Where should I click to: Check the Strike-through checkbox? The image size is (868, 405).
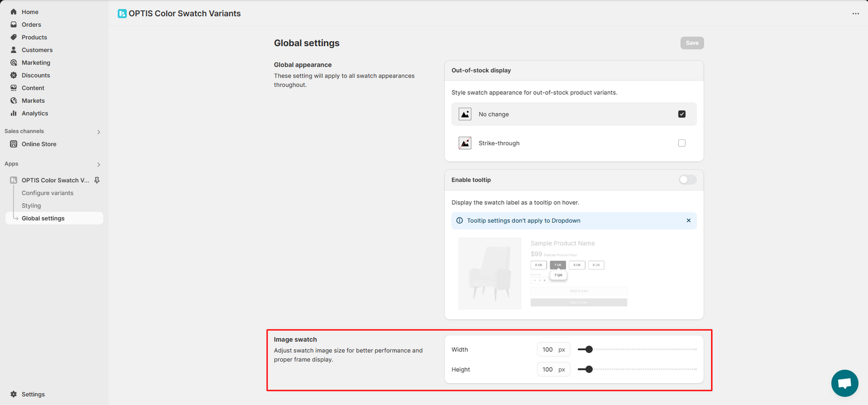tap(682, 143)
